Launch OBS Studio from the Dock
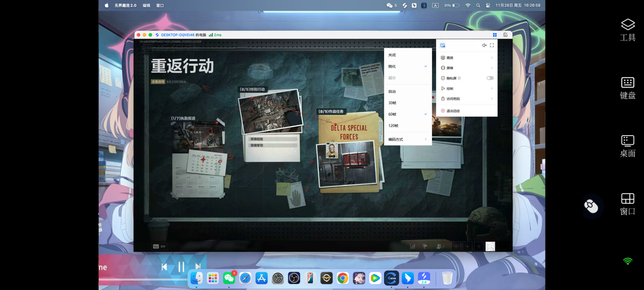644x290 pixels. point(294,278)
